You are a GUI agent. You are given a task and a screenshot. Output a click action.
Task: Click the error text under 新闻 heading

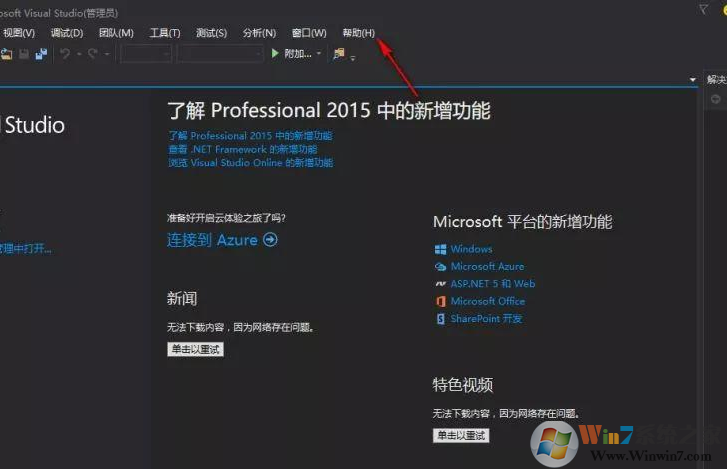[240, 327]
